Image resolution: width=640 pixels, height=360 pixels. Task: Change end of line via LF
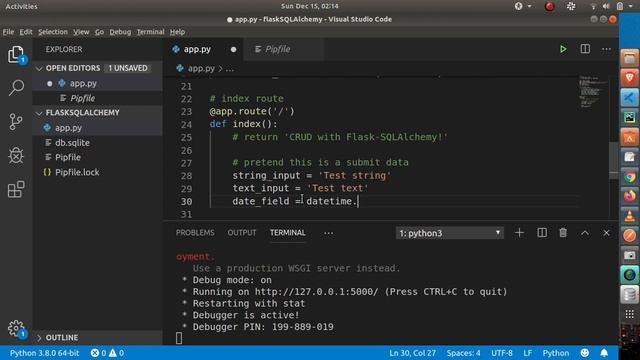[527, 353]
